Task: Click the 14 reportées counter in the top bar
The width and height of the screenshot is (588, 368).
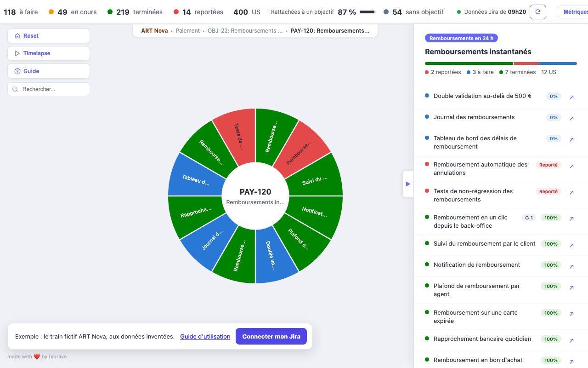Action: click(x=198, y=12)
